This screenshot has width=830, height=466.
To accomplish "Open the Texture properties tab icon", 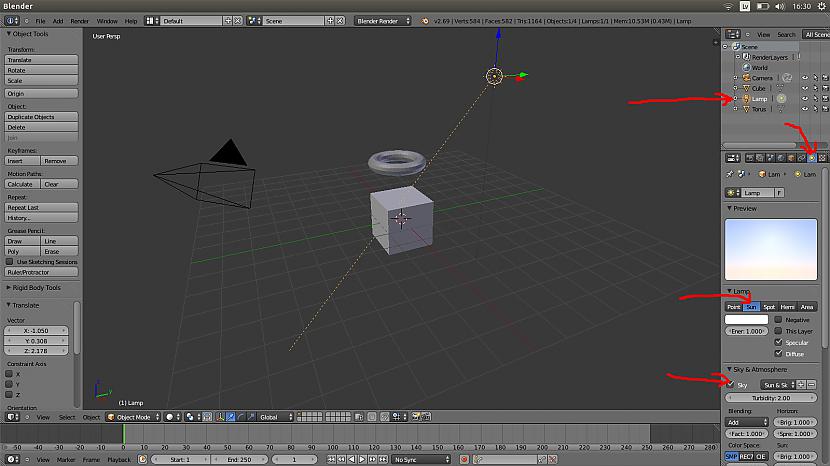I will pos(822,158).
